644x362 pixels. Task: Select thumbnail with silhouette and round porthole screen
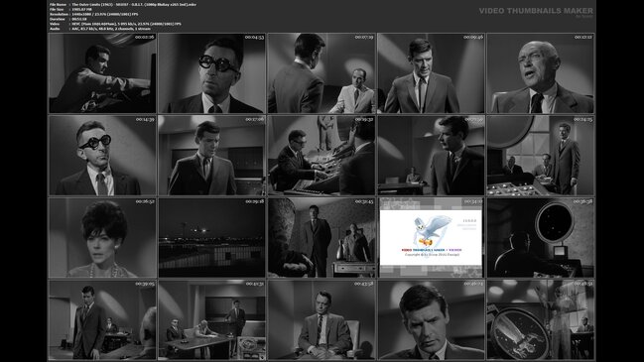pyautogui.click(x=541, y=238)
